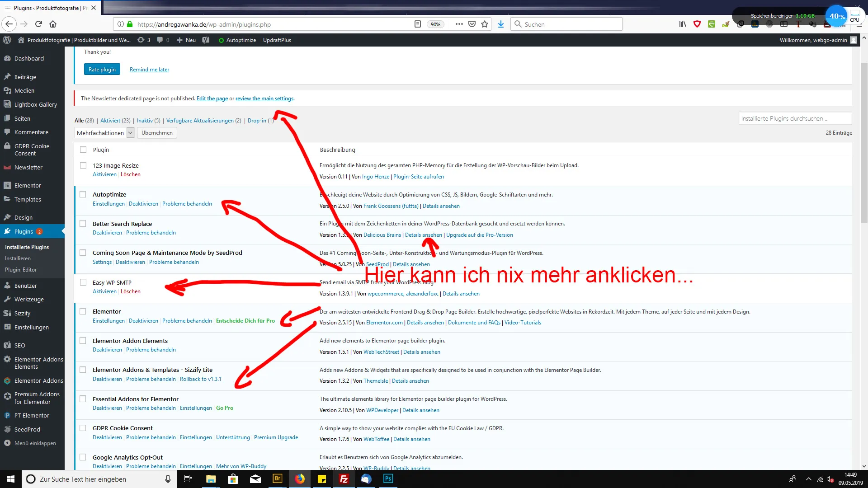Tick the Better Search Replace checkbox
The image size is (868, 488).
click(x=83, y=224)
